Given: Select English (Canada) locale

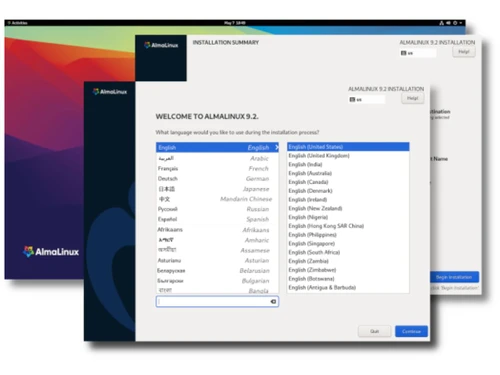Looking at the screenshot, I should 348,182.
